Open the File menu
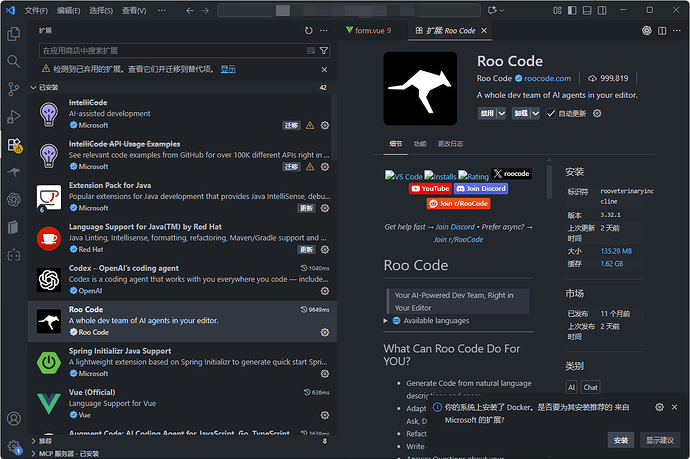Screen dimensions: 690x459 coord(36,11)
